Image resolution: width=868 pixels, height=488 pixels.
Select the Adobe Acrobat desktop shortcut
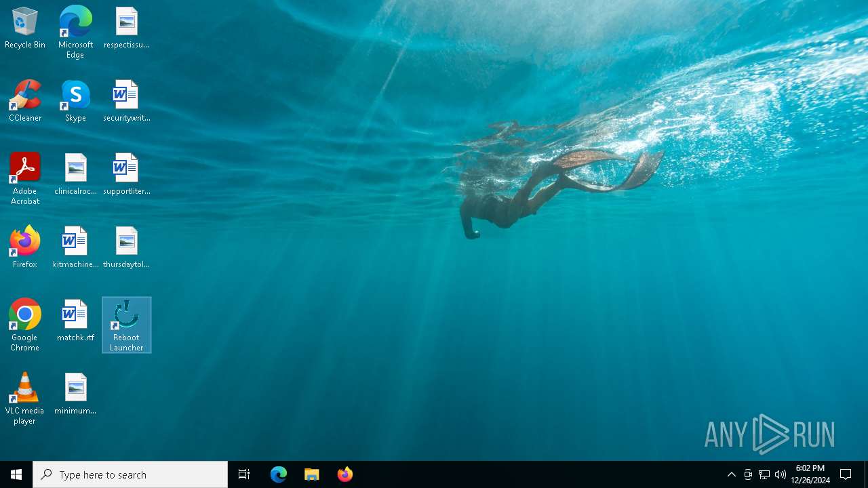click(x=25, y=179)
